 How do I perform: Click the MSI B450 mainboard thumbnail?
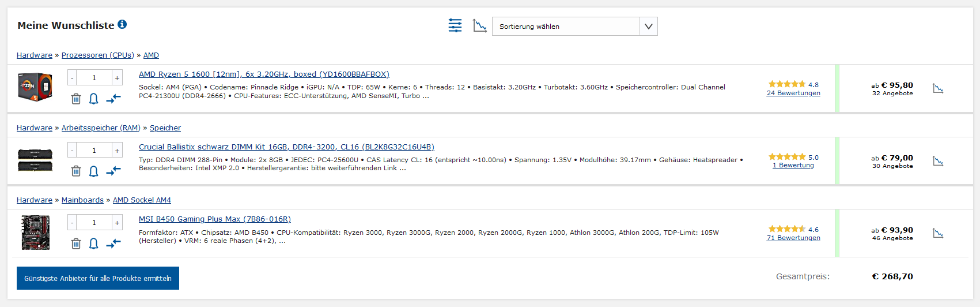pos(35,233)
